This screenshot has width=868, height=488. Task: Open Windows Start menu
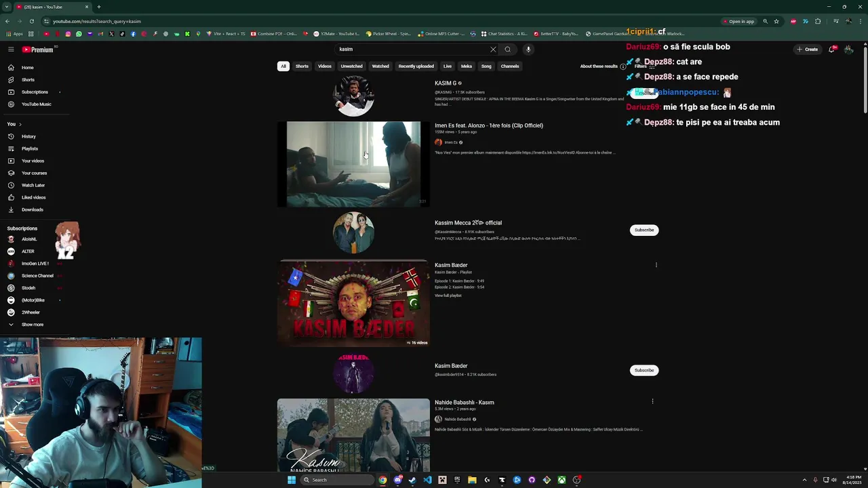coord(292,480)
